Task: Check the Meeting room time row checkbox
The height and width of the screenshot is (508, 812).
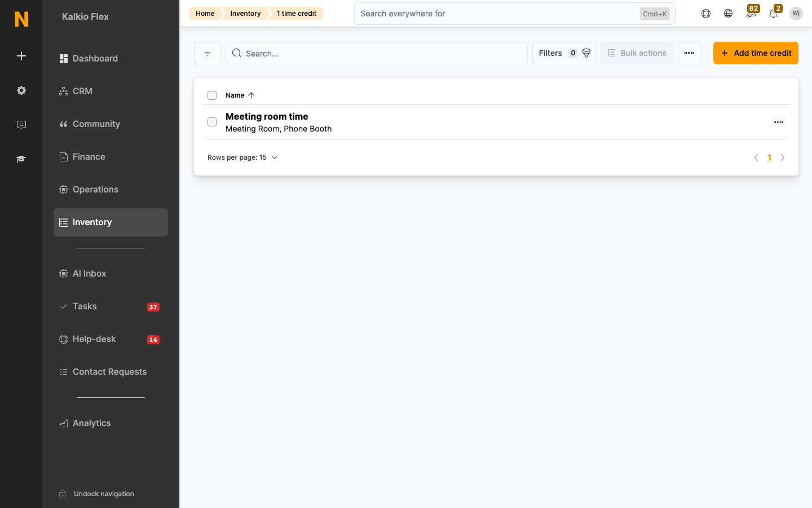Action: pos(212,122)
